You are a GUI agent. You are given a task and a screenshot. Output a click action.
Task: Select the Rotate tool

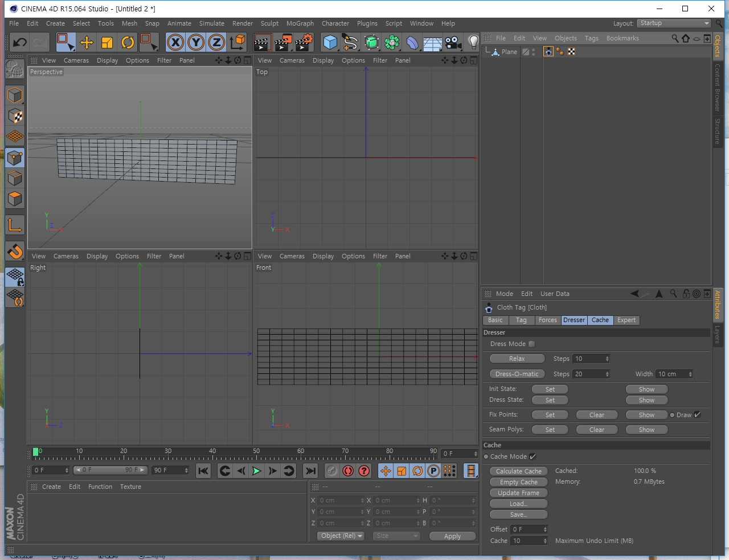click(x=128, y=42)
